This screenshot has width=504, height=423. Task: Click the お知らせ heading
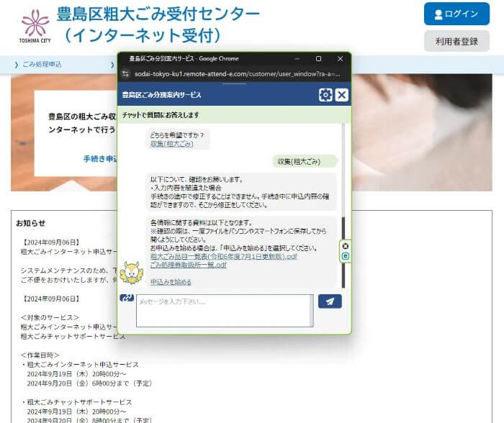click(31, 223)
